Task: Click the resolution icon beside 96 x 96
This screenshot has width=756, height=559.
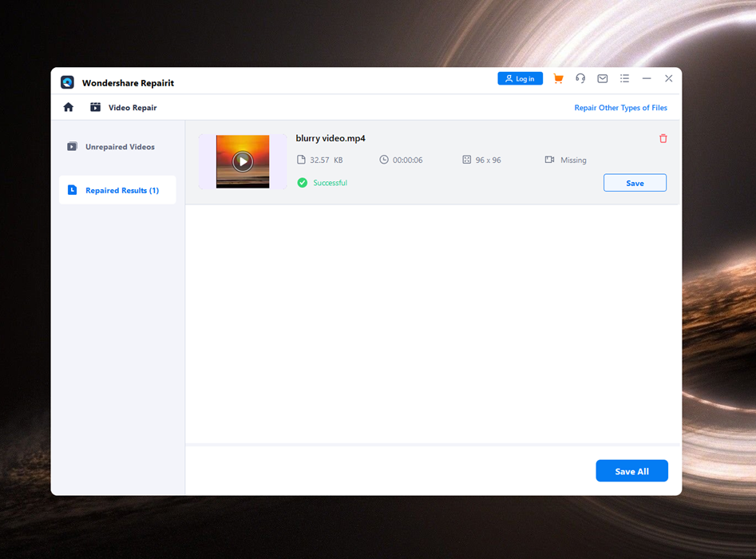Action: pos(467,160)
